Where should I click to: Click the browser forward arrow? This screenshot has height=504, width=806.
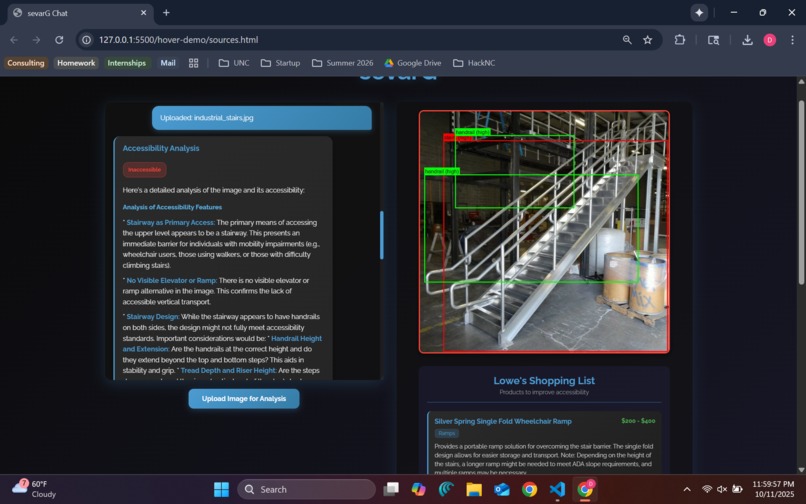point(36,40)
